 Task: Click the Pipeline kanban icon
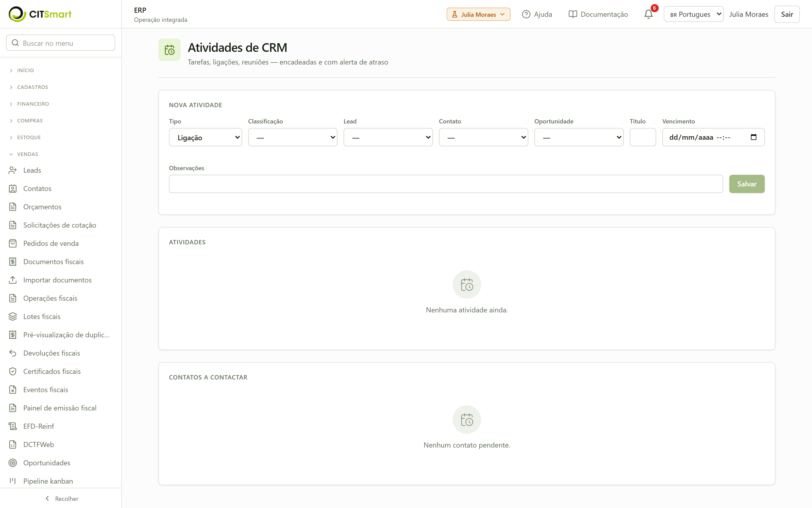[13, 481]
